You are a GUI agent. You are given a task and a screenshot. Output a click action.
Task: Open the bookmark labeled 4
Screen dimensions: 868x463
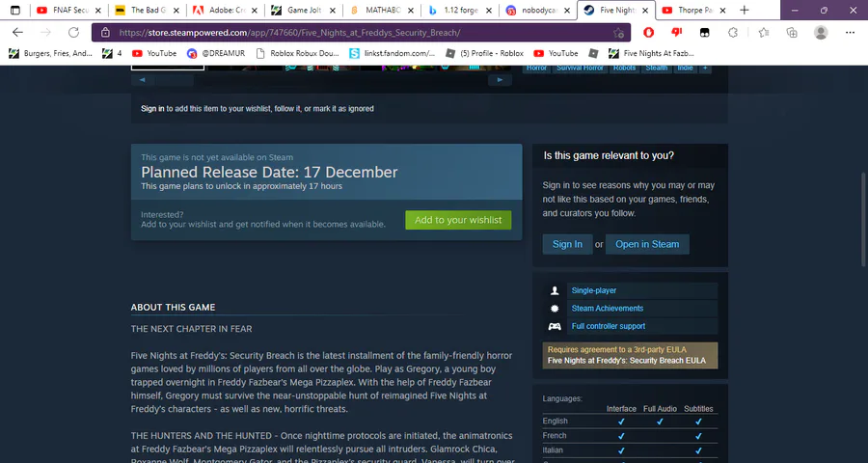pos(113,53)
